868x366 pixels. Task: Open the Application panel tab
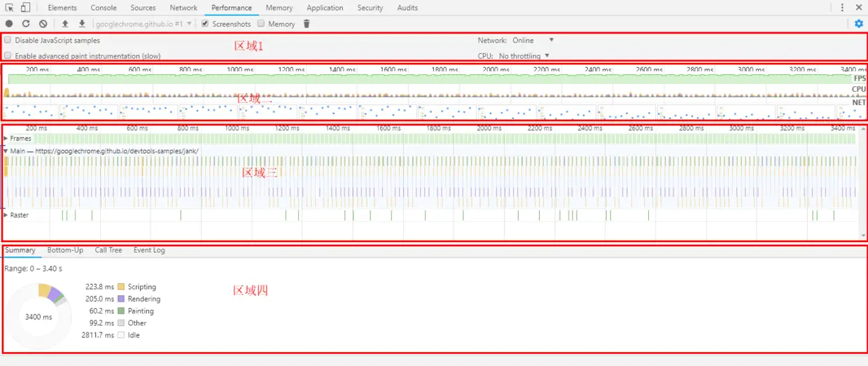325,8
